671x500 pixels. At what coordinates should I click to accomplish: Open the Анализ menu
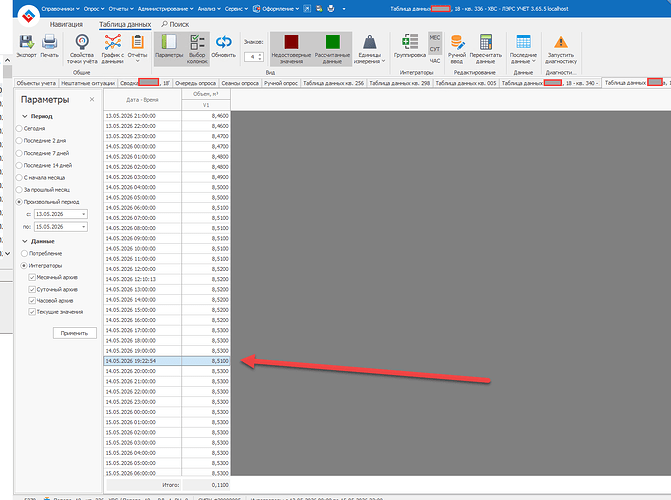pos(209,9)
